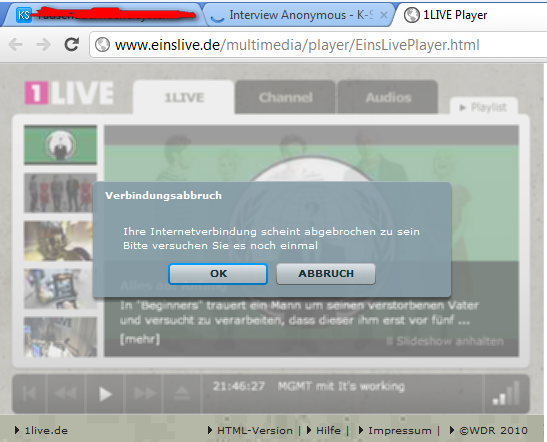Click the eject icon in player

(182, 394)
